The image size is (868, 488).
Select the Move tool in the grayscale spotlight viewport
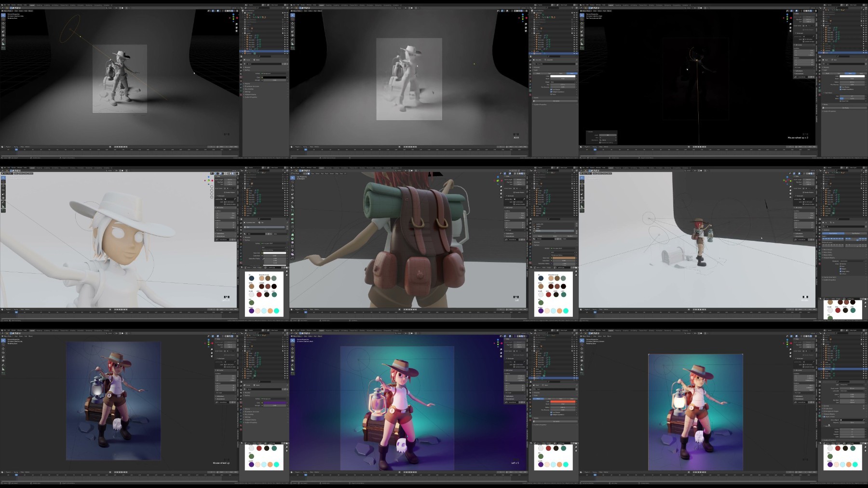(3, 24)
